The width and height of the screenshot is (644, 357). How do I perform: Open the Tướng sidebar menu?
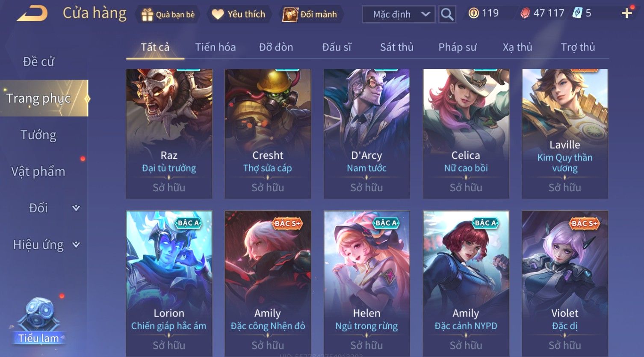[38, 135]
